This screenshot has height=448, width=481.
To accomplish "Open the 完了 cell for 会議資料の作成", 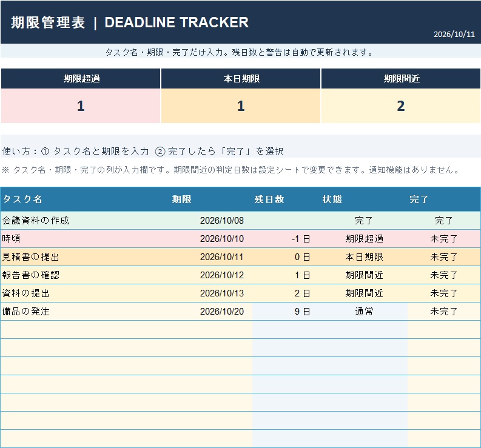I will [444, 221].
